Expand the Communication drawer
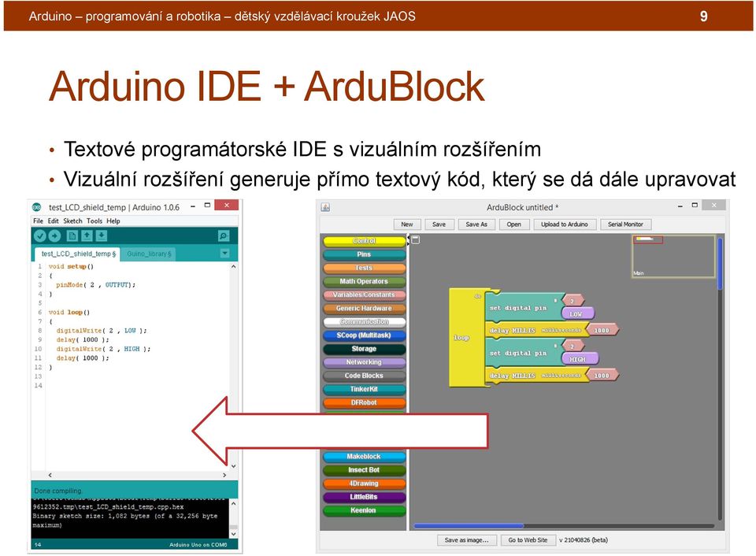 coord(364,321)
